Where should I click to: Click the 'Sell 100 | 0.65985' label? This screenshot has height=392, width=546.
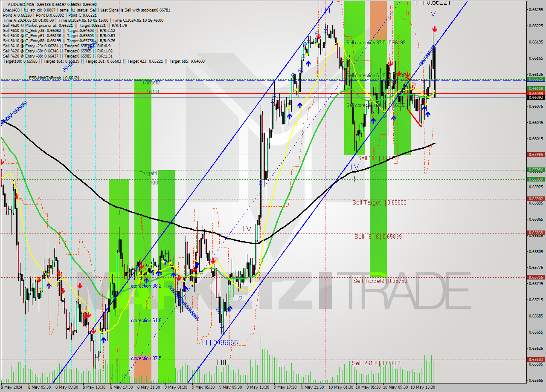coord(379,158)
